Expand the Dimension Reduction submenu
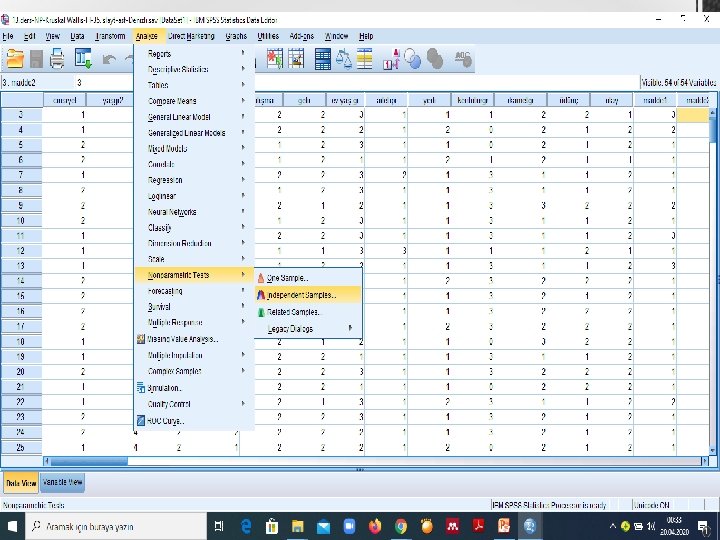 [x=194, y=243]
